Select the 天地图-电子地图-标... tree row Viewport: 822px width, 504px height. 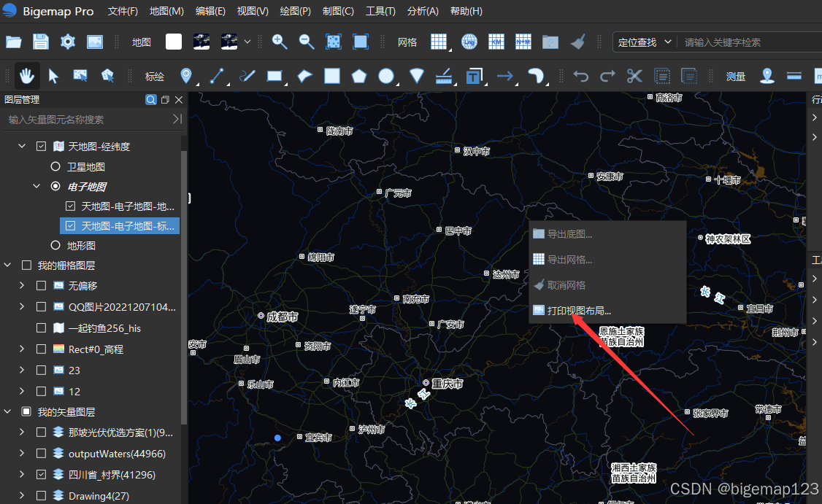click(120, 226)
